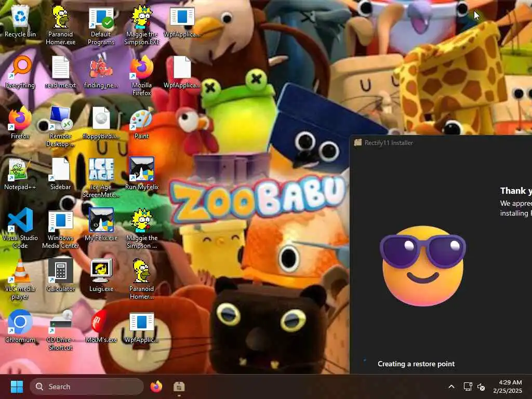
Task: Click the 'Creating a restore point' status text
Action: click(416, 364)
